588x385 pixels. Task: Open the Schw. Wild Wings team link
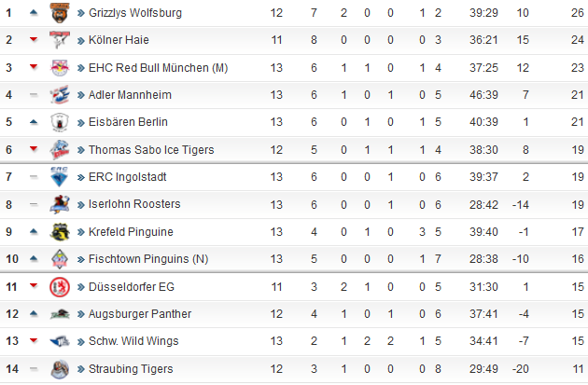133,341
